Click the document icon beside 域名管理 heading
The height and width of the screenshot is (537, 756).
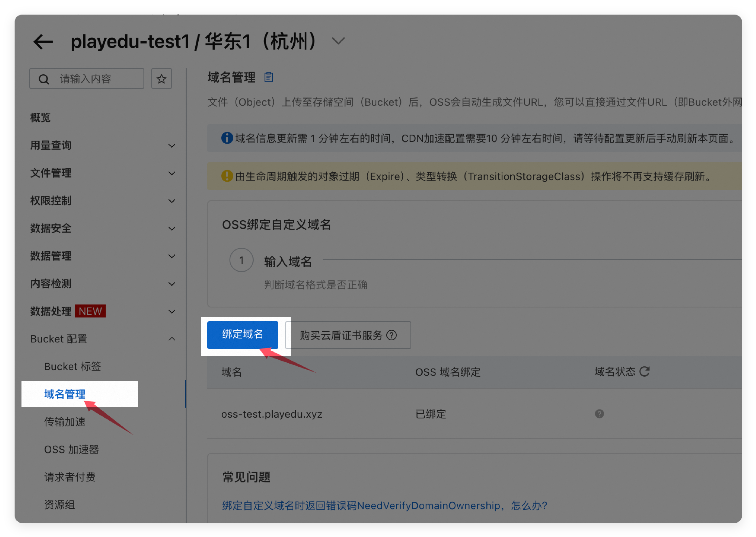click(x=269, y=77)
